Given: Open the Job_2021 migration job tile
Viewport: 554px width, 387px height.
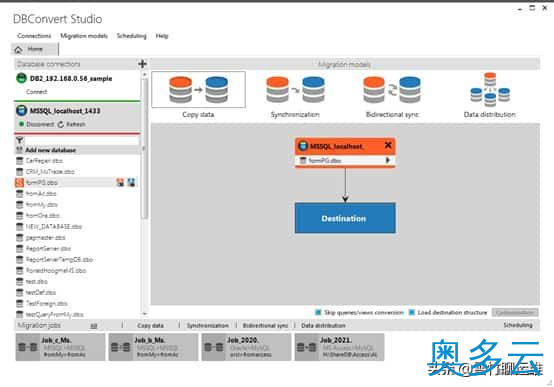Looking at the screenshot, I should [x=340, y=347].
